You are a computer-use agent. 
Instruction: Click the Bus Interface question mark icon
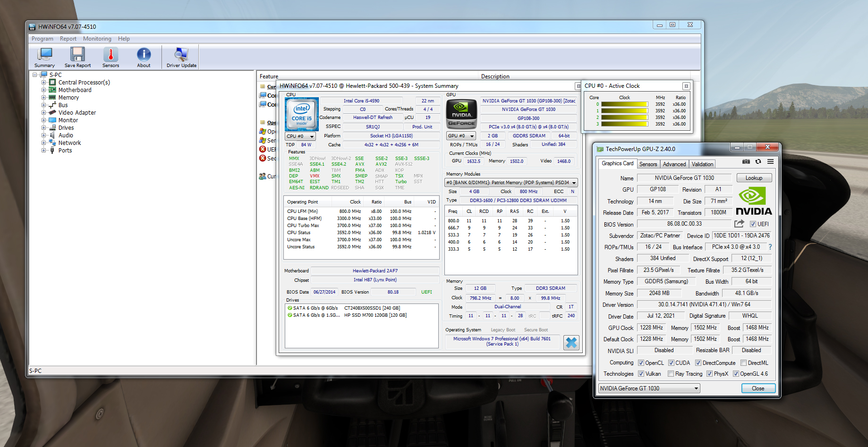tap(770, 247)
